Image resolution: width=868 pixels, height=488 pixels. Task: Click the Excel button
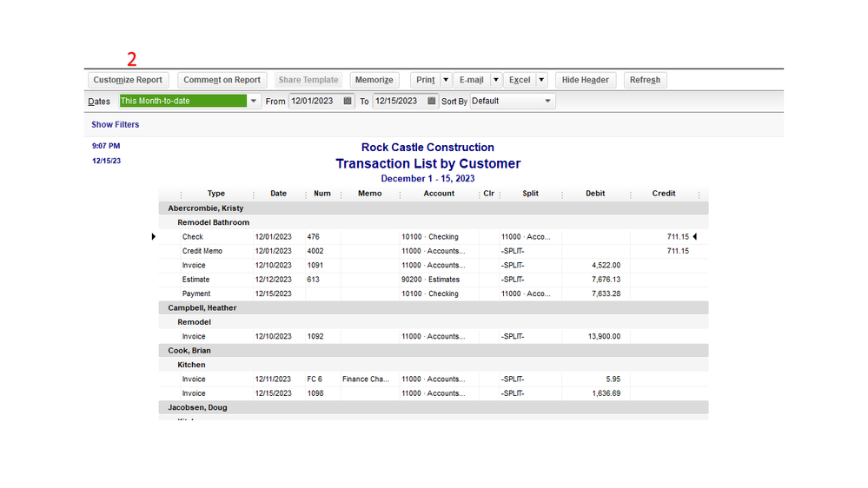(520, 80)
